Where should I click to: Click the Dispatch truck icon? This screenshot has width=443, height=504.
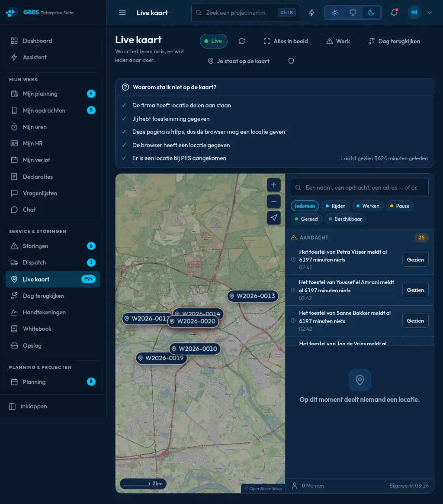(x=14, y=262)
